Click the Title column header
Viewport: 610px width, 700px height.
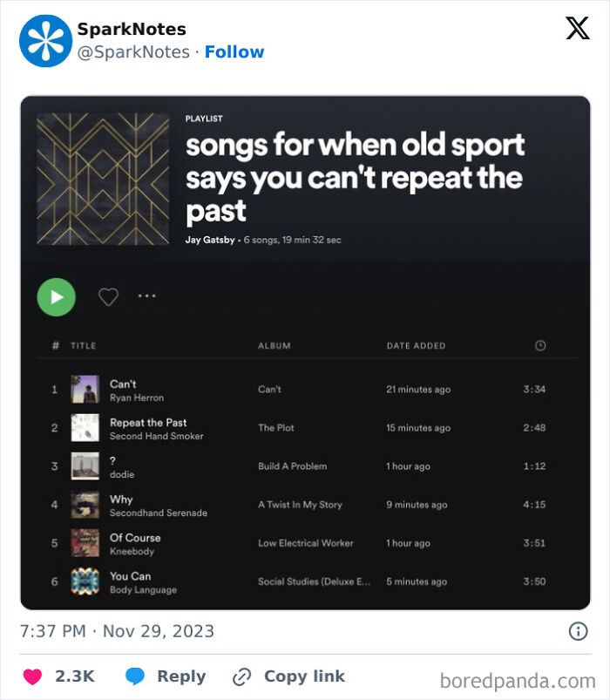click(84, 345)
